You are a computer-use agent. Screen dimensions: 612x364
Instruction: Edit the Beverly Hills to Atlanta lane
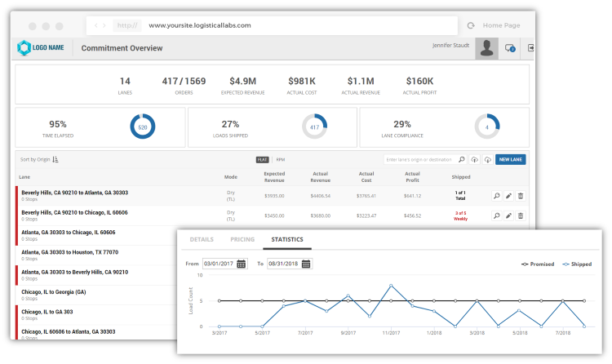pyautogui.click(x=508, y=195)
